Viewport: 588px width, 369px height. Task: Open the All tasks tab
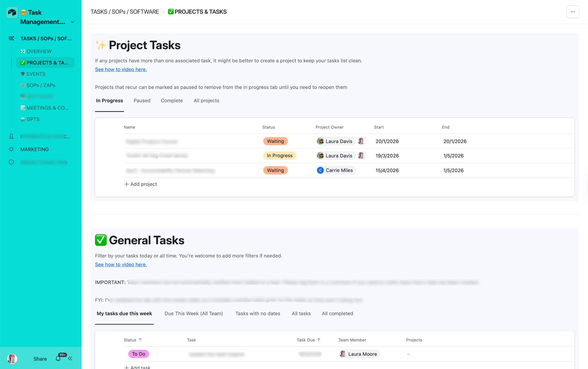(301, 313)
